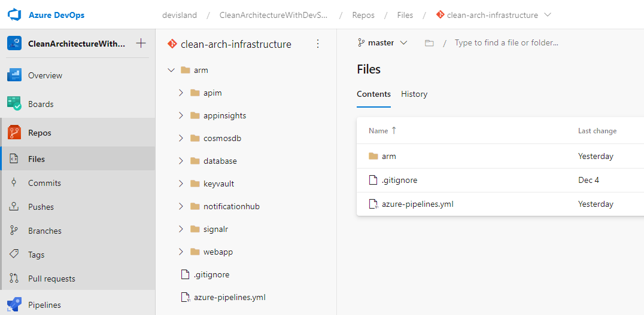Open azure-pipelines.yml in the file tree
The height and width of the screenshot is (315, 644).
(x=246, y=297)
